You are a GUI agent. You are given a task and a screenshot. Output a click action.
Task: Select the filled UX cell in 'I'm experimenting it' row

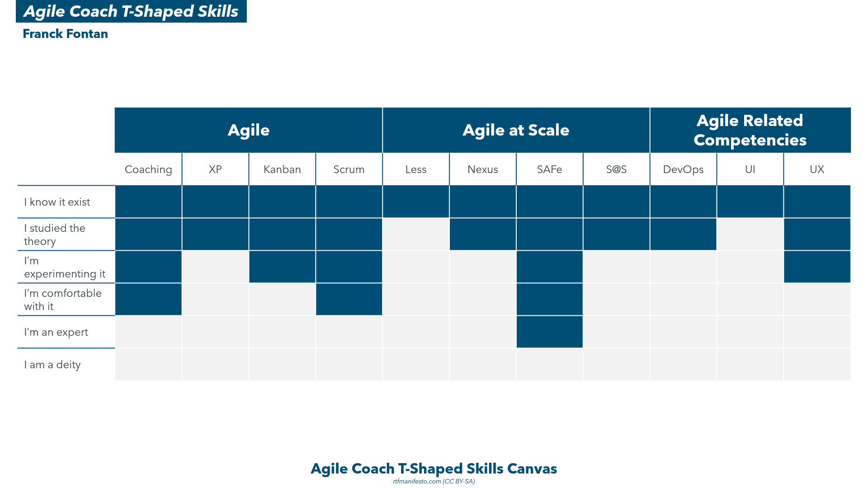point(817,267)
